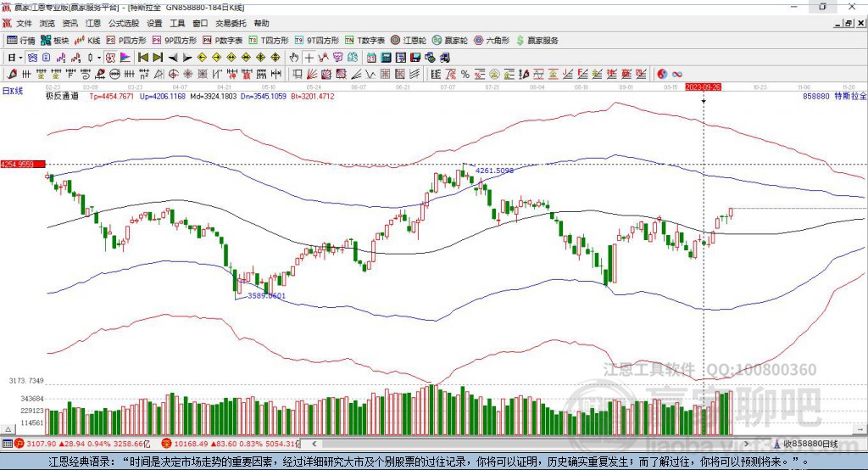The image size is (868, 470).
Task: Open the 江恩轮 (Gann wheel) tool
Action: [409, 41]
